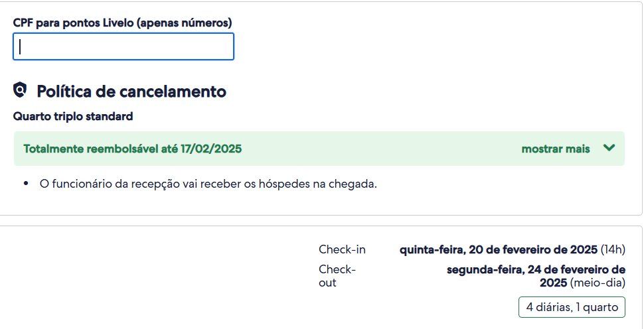Click the "Quarto triplo standard" room name
Screen dimensions: 644x329
coord(73,117)
